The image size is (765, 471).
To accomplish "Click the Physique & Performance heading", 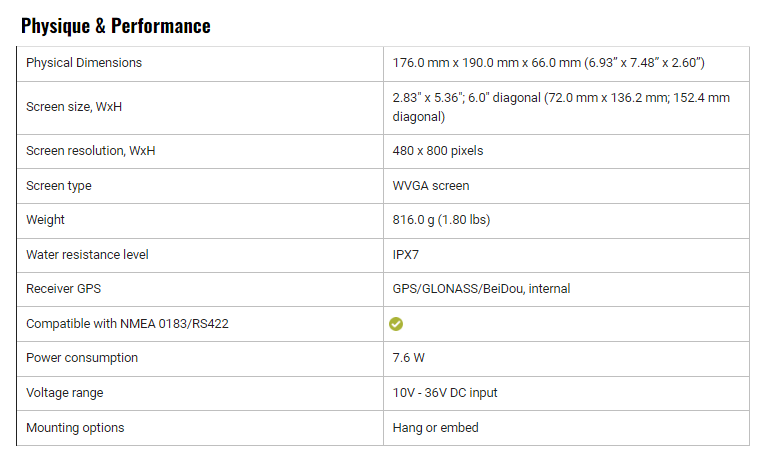I will [116, 26].
